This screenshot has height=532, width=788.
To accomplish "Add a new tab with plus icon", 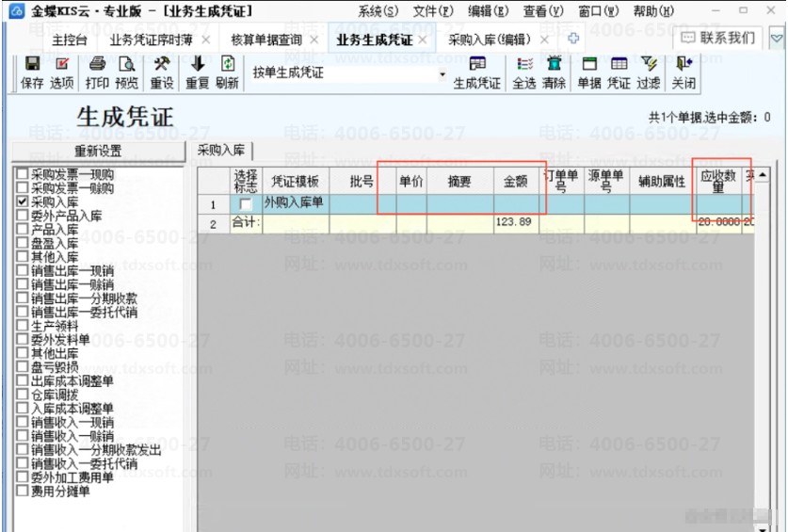I will click(573, 39).
